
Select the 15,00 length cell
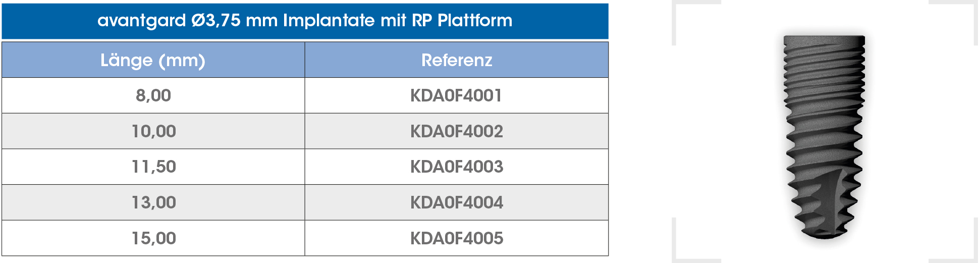[153, 238]
